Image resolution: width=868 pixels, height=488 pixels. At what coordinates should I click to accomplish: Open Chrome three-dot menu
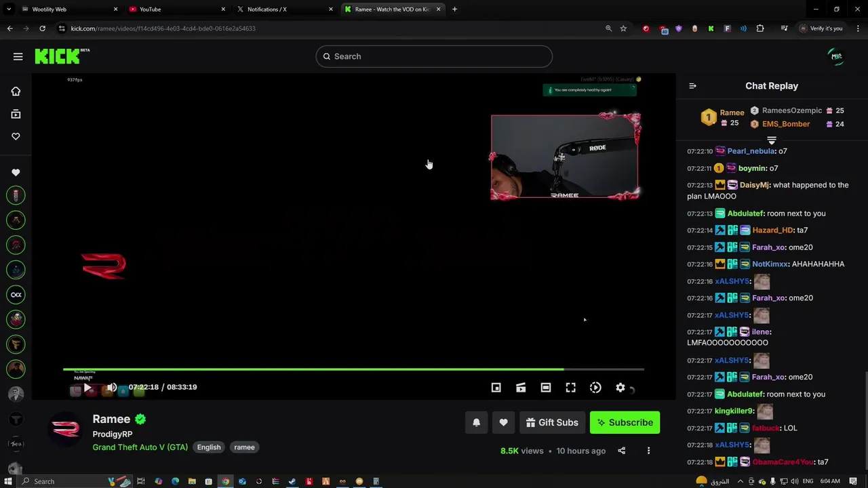[x=857, y=28]
